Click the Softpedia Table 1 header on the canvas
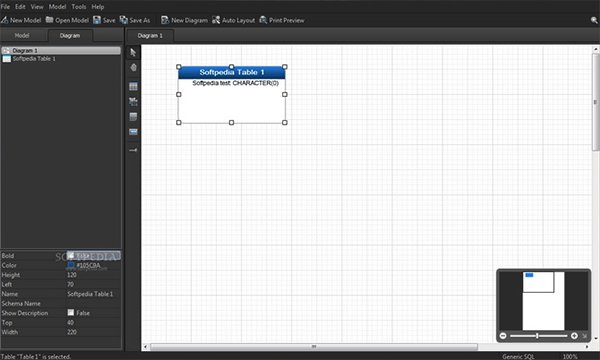Screen dimensions: 600x360 (x=232, y=72)
